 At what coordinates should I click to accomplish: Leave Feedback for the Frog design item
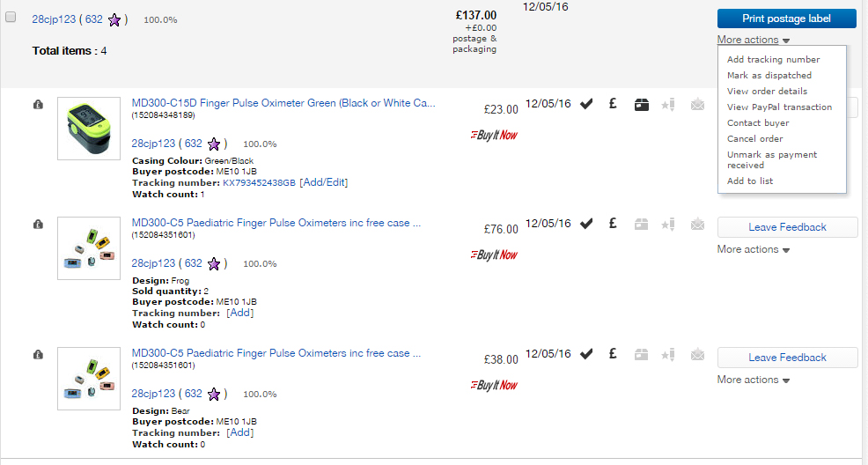pos(787,227)
